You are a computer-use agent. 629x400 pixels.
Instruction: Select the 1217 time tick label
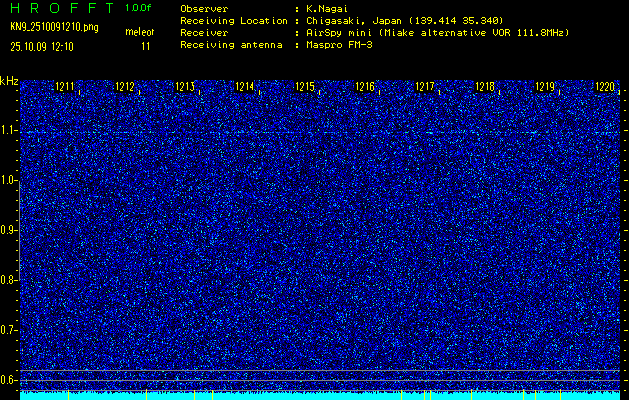coord(425,88)
